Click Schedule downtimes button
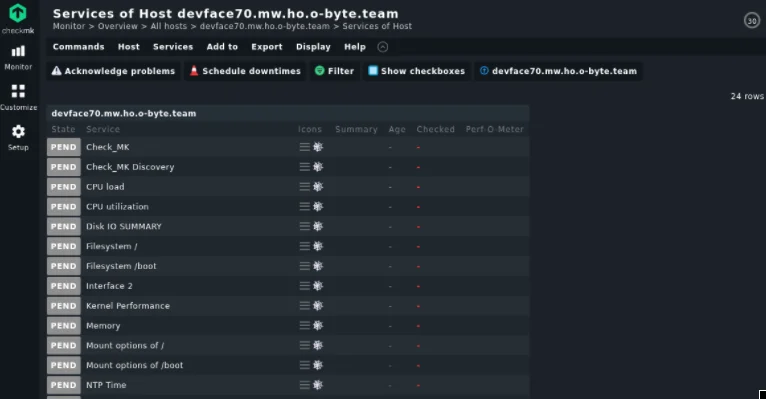This screenshot has height=399, width=766. [245, 71]
